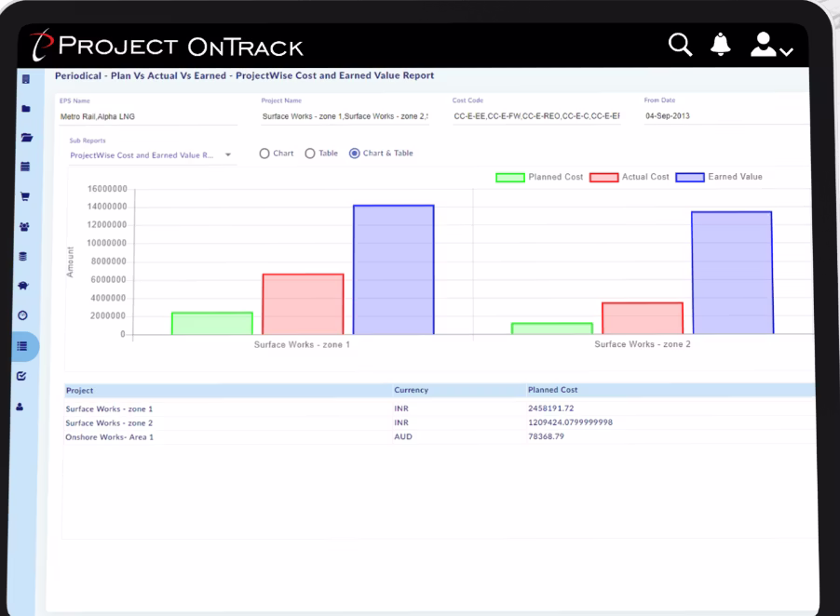Select the Chart radio button
Viewport: 840px width, 616px height.
264,153
